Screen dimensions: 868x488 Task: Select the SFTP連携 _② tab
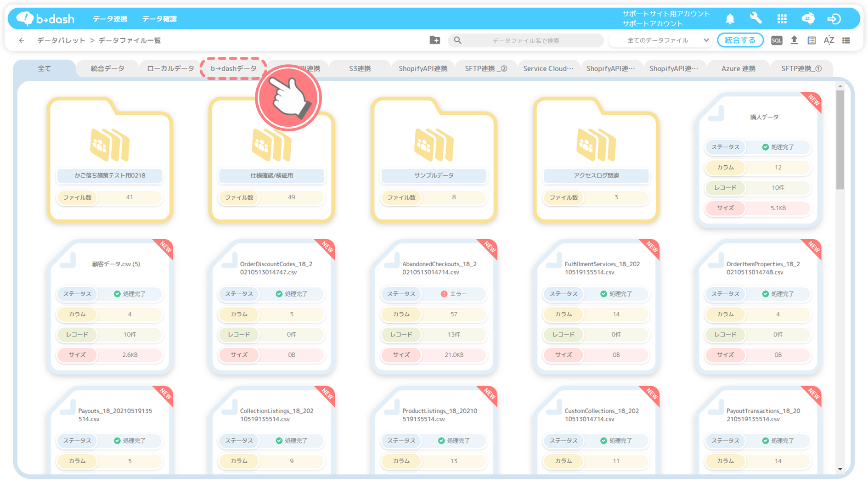click(x=486, y=68)
